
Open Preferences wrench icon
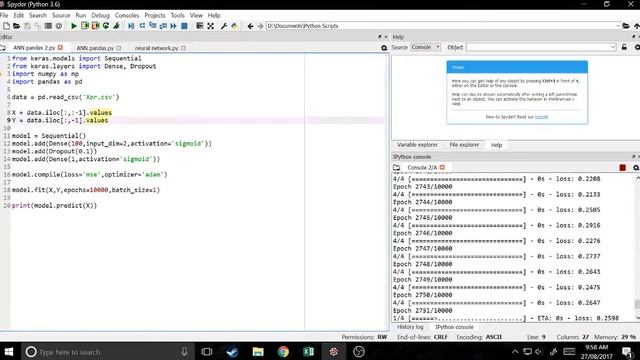(x=224, y=26)
